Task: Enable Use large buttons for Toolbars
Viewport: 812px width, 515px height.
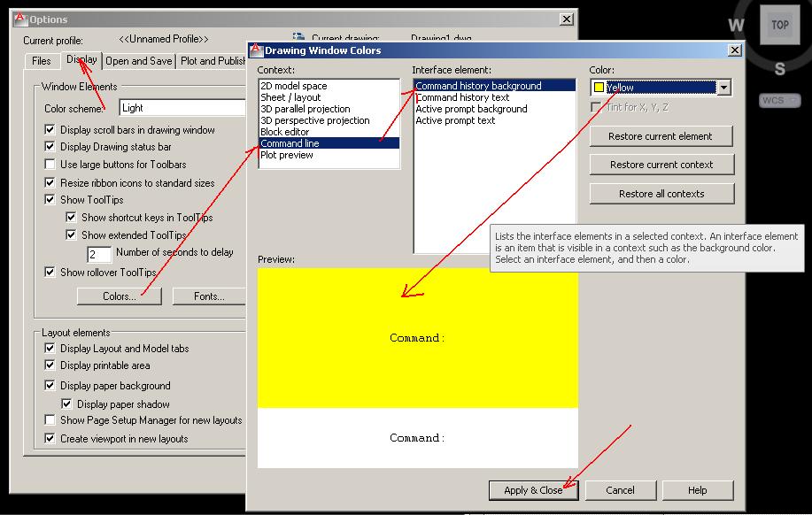Action: click(x=50, y=164)
